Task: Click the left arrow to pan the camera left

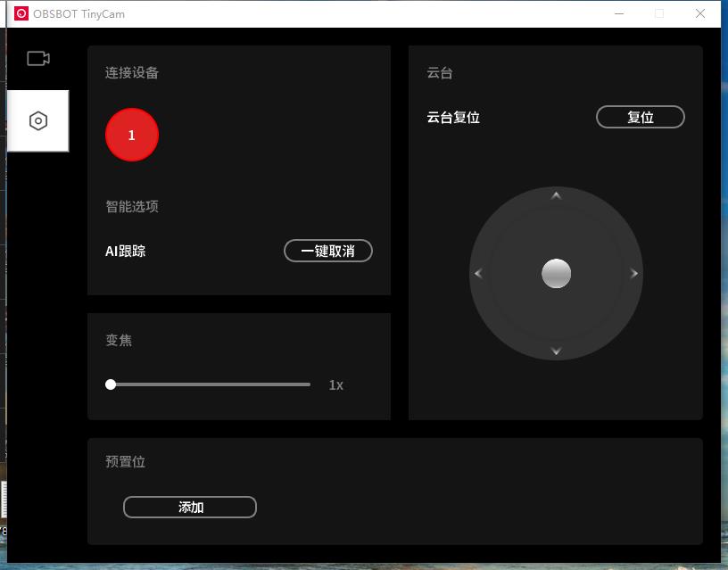Action: tap(477, 274)
